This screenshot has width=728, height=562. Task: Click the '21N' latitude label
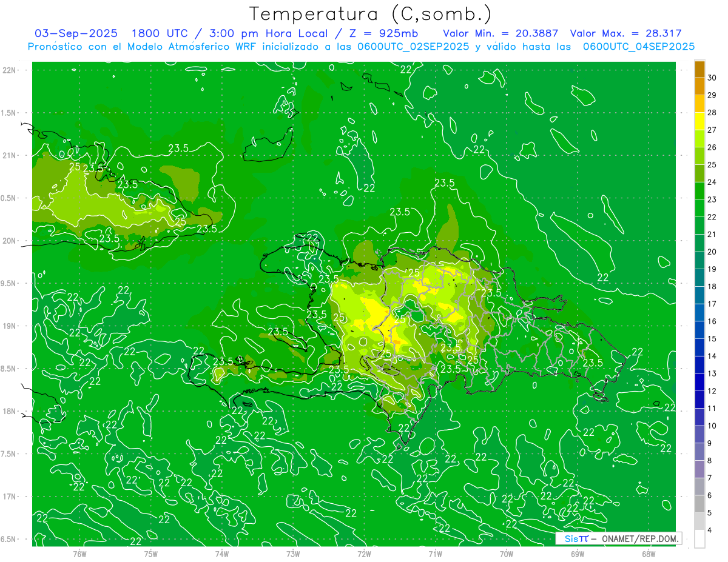click(9, 156)
